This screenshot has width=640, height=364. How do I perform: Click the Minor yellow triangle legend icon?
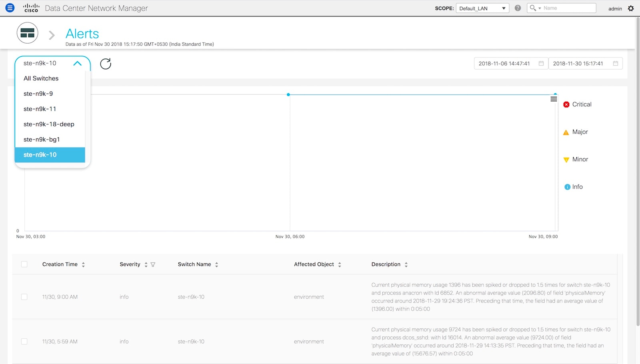click(566, 160)
